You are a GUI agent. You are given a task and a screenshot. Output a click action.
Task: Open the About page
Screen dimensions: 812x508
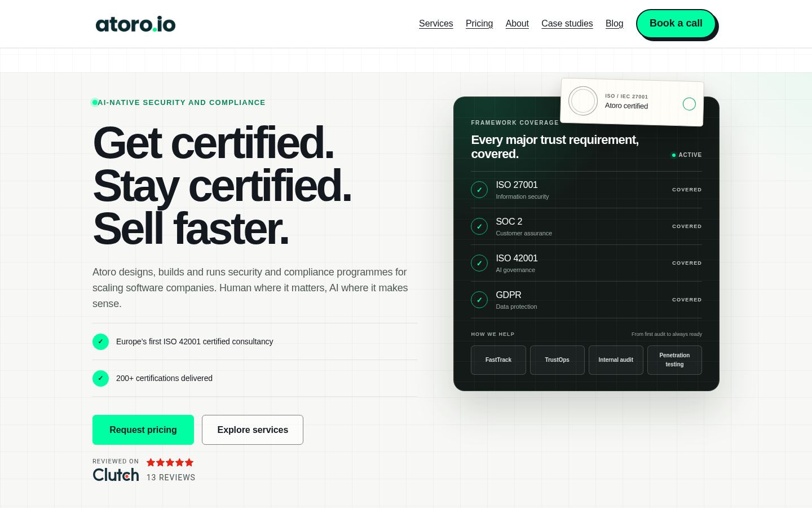pyautogui.click(x=517, y=24)
